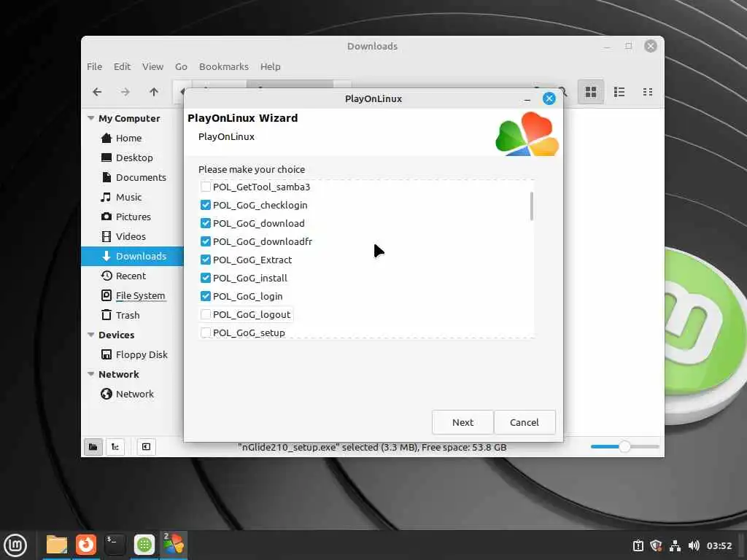This screenshot has height=560, width=747.
Task: Click the clipboard tray icon
Action: (638, 545)
